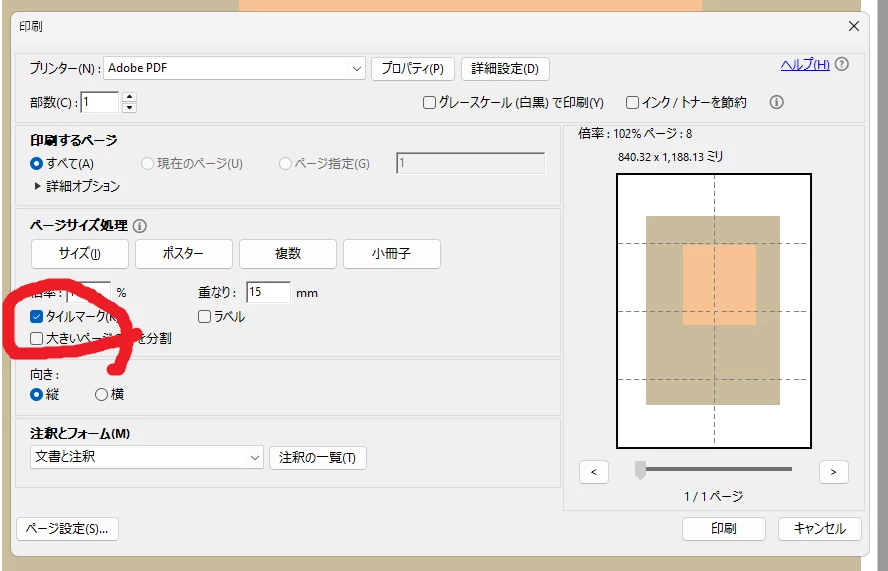Switch to サイズ page sizing mode
Screen dimensions: 888x571
point(80,254)
